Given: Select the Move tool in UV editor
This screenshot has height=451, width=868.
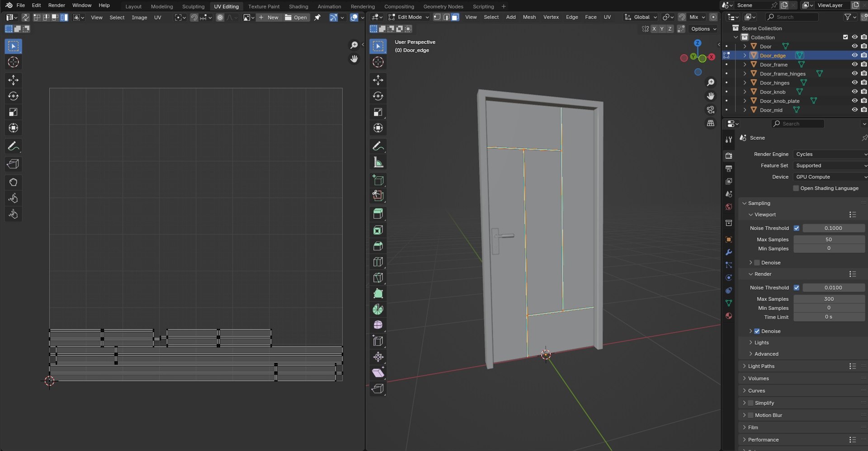Looking at the screenshot, I should point(13,80).
